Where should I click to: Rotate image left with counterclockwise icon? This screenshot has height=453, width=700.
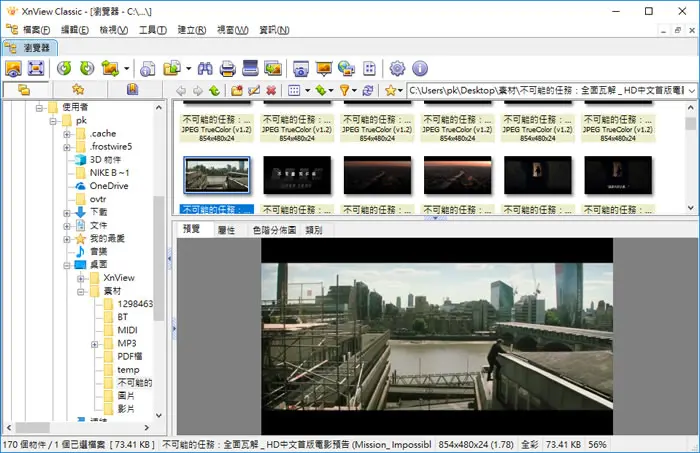tap(64, 68)
